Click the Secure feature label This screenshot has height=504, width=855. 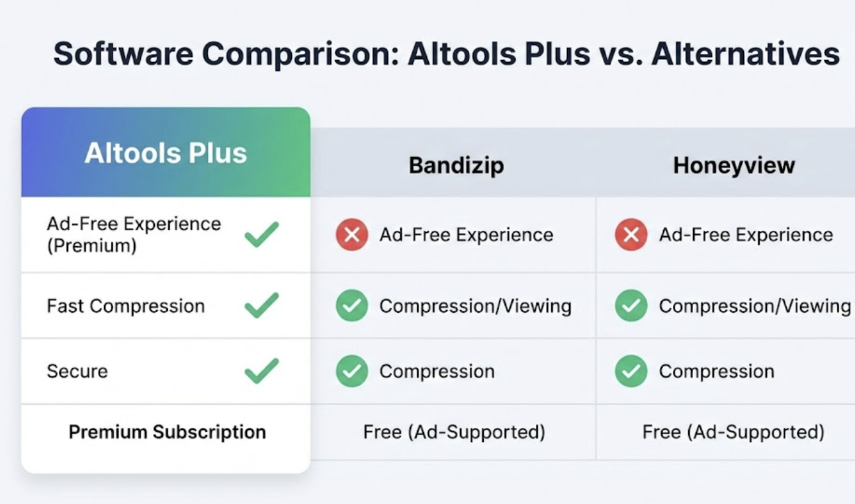click(77, 371)
